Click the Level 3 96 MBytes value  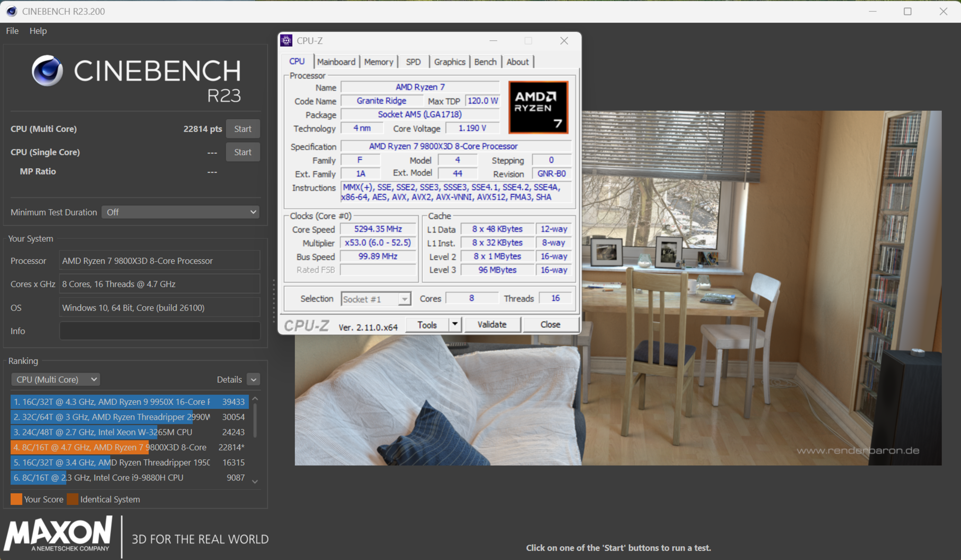(497, 270)
